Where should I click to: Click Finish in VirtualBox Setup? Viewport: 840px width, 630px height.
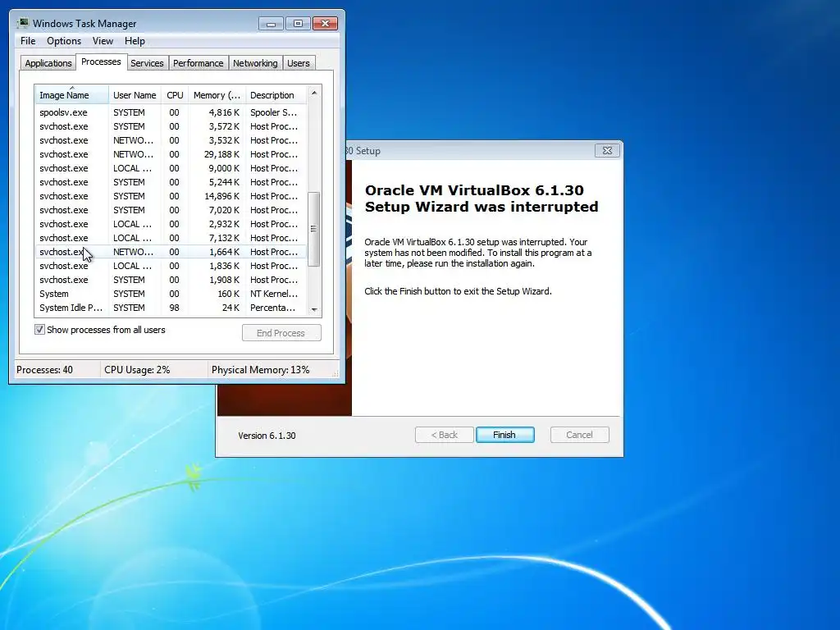tap(504, 435)
